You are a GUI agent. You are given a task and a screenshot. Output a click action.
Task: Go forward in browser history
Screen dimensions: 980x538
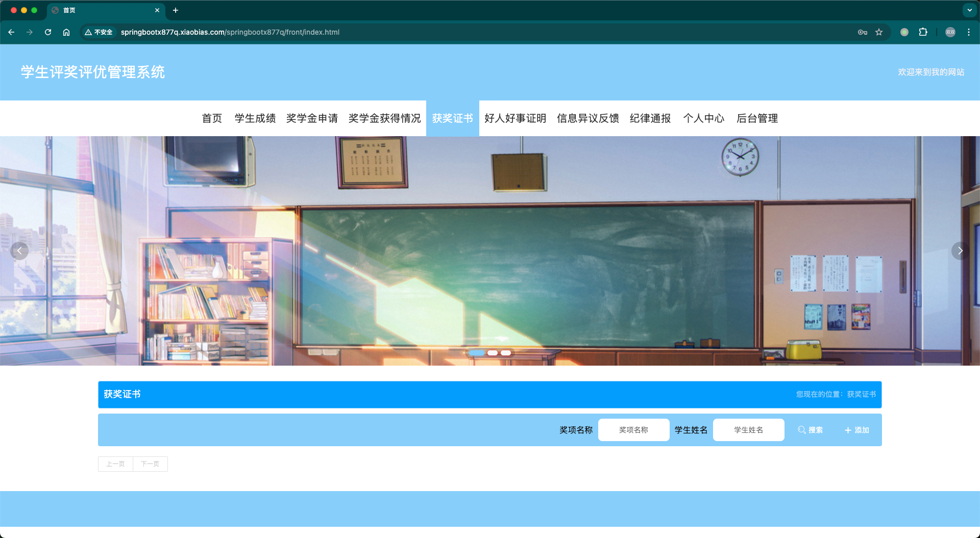click(30, 32)
